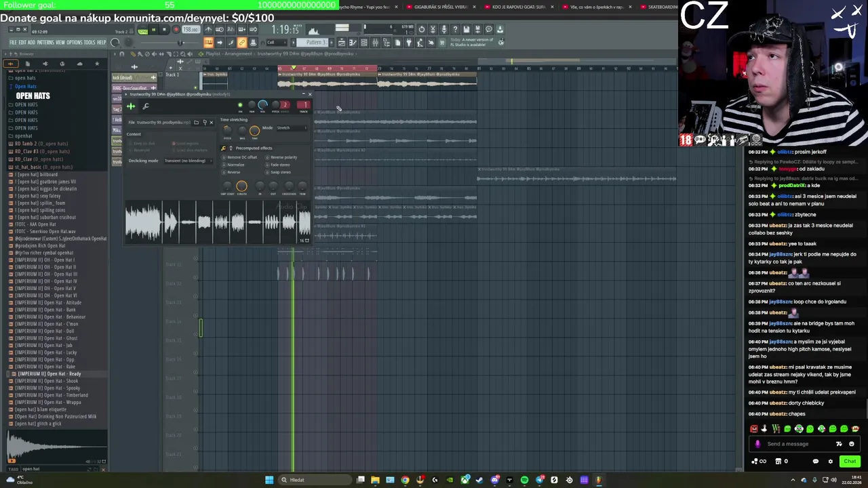
Task: Toggle the Song/Pattern mode button
Action: pos(142,30)
